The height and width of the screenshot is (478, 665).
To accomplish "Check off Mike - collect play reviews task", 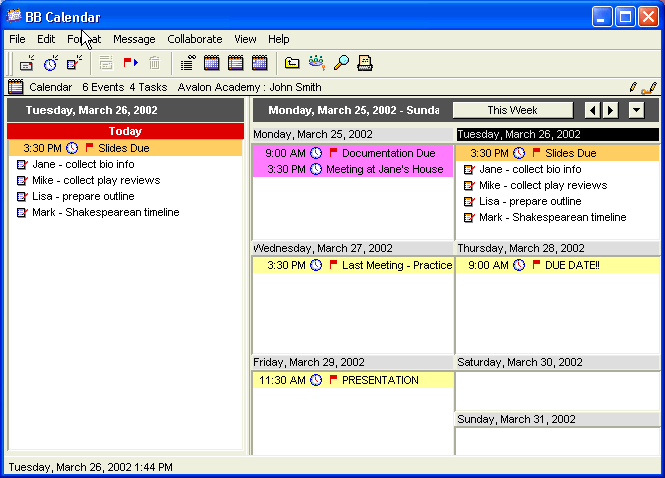I will click(x=22, y=180).
